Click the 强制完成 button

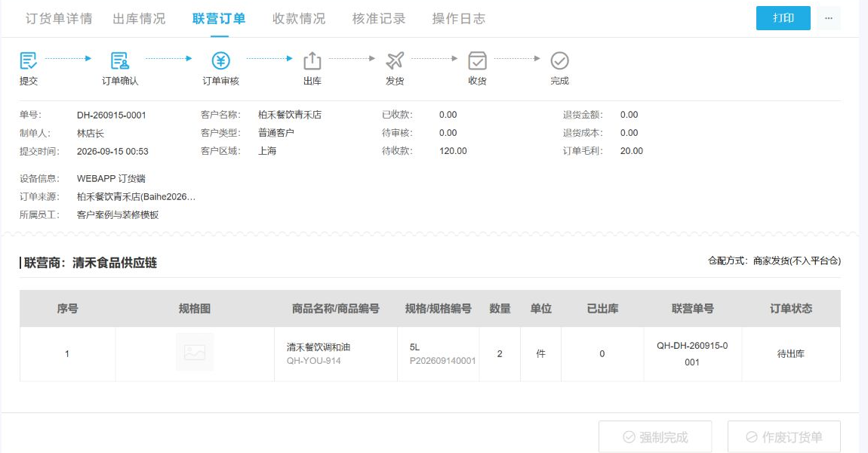pyautogui.click(x=655, y=437)
